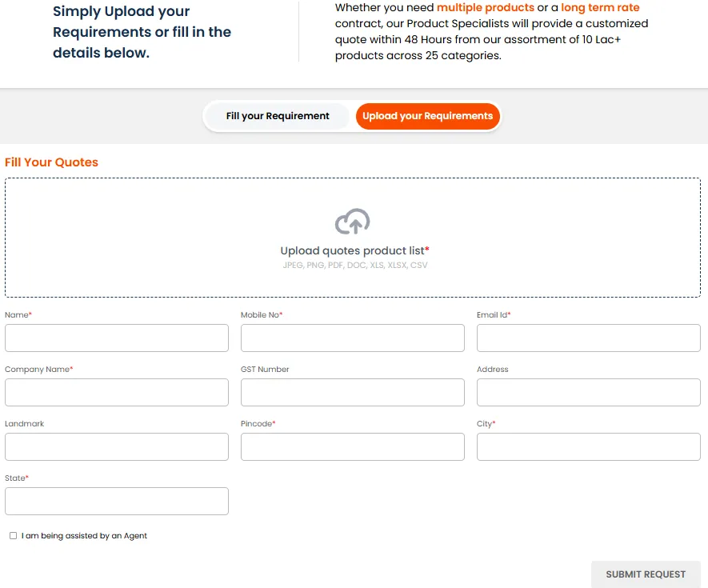Screen dimensions: 708x588
Task: Click into the Mobile No field
Action: pyautogui.click(x=352, y=338)
